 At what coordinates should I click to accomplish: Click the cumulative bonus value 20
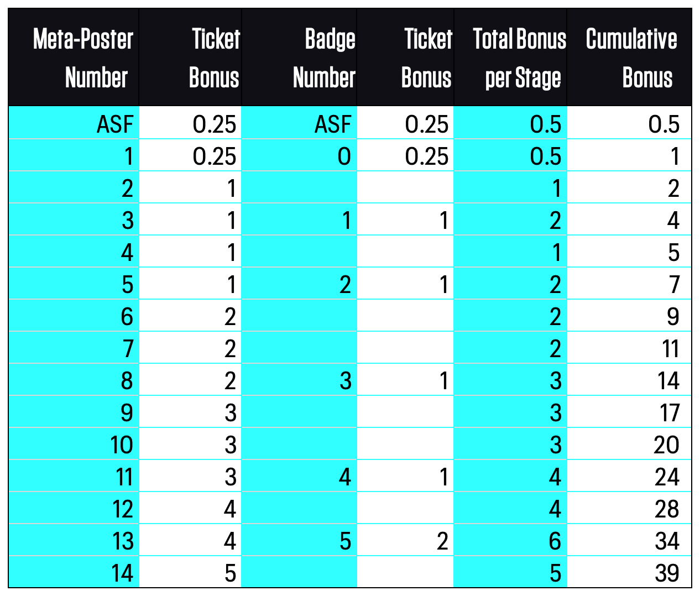tap(629, 444)
